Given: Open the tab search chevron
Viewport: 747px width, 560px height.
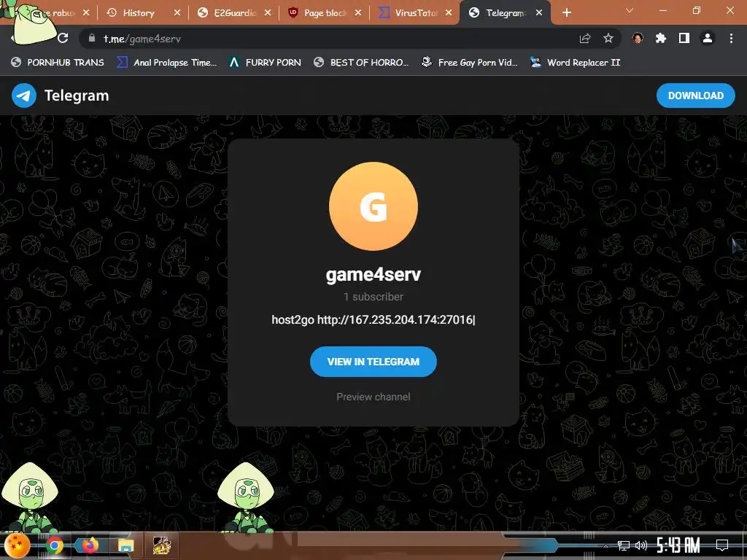Looking at the screenshot, I should click(x=630, y=10).
